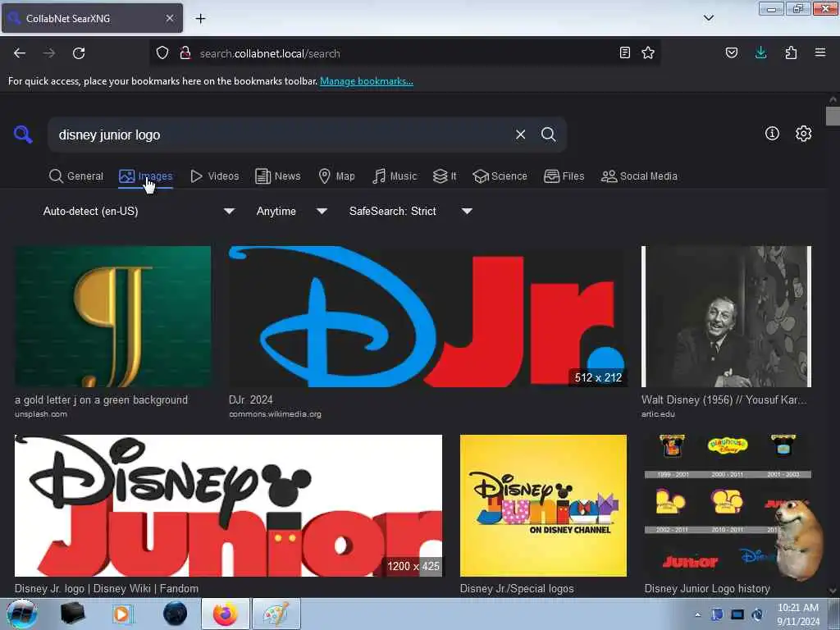Switch to the Videos category
Screen dimensions: 840x630
(214, 176)
